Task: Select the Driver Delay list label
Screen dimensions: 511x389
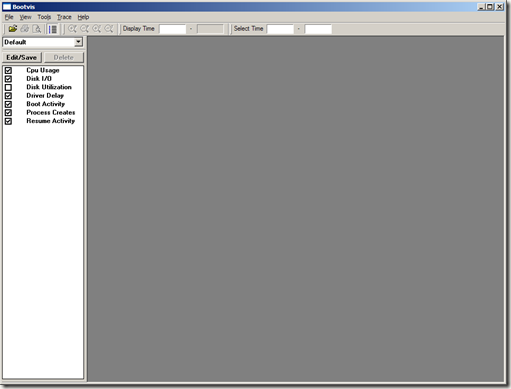Action: click(45, 96)
